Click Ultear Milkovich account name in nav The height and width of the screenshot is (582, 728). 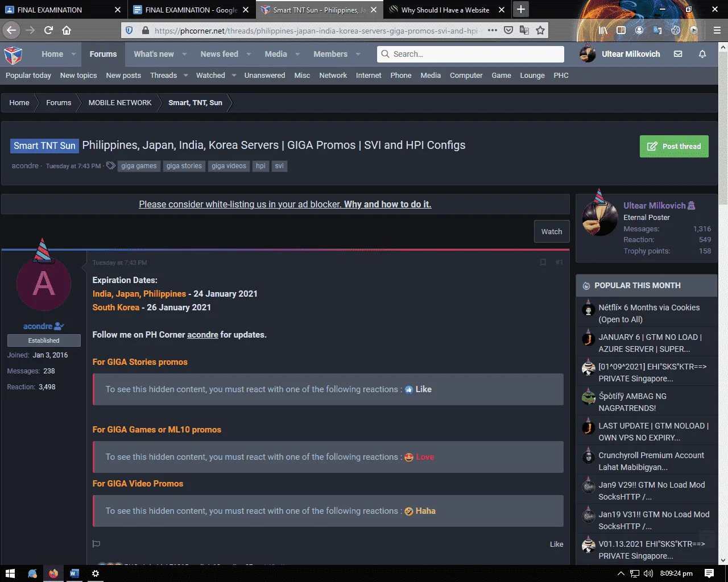coord(631,54)
